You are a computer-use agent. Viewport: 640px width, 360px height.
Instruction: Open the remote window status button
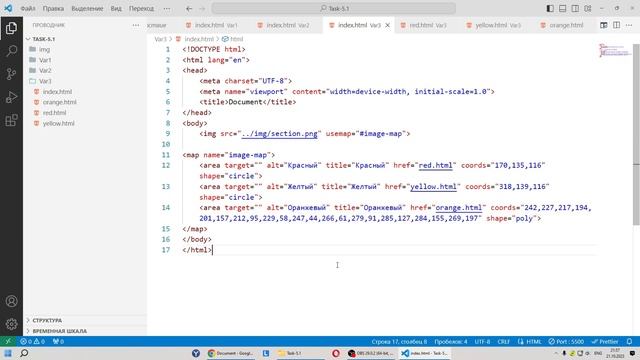(8, 342)
